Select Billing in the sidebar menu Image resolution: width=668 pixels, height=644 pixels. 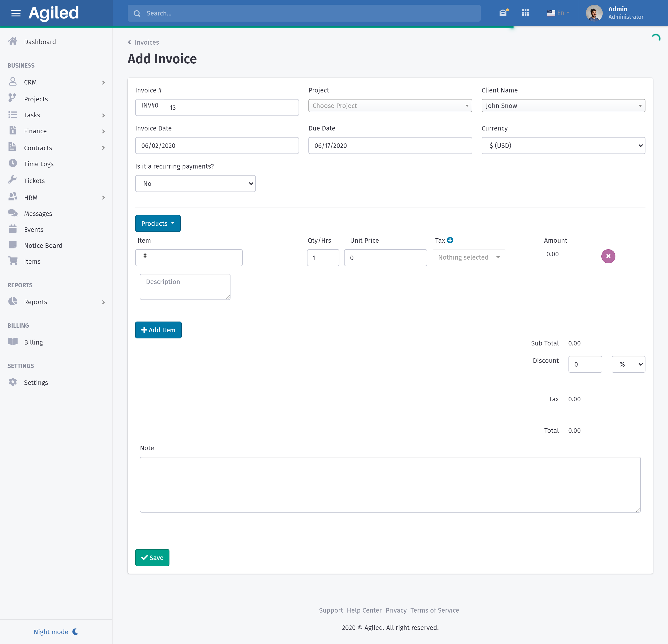tap(33, 342)
